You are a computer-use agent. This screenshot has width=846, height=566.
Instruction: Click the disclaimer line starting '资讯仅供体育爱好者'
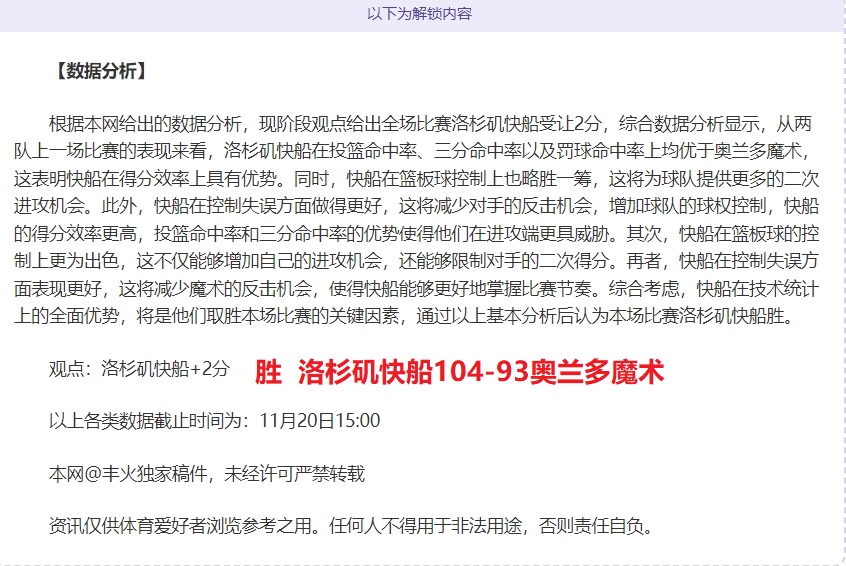351,526
